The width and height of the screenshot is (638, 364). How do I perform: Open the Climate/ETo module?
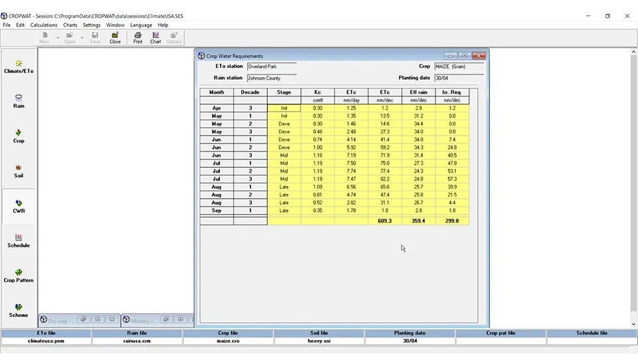tap(19, 66)
